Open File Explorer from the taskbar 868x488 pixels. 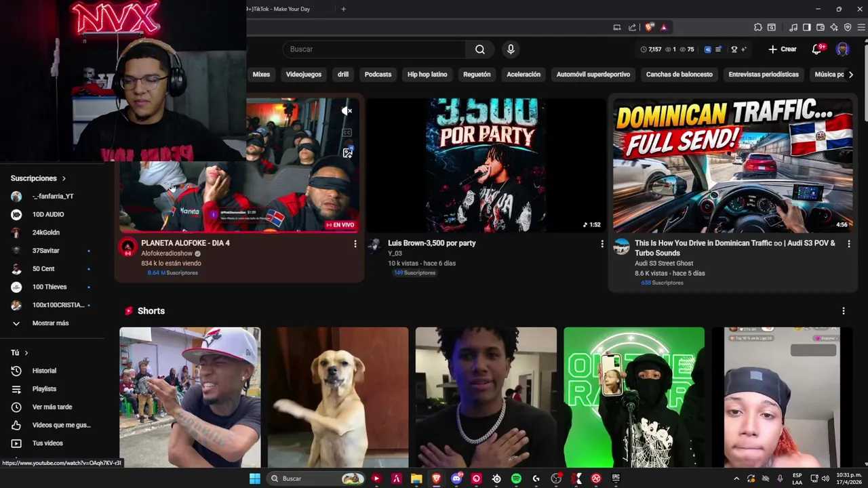pos(416,479)
